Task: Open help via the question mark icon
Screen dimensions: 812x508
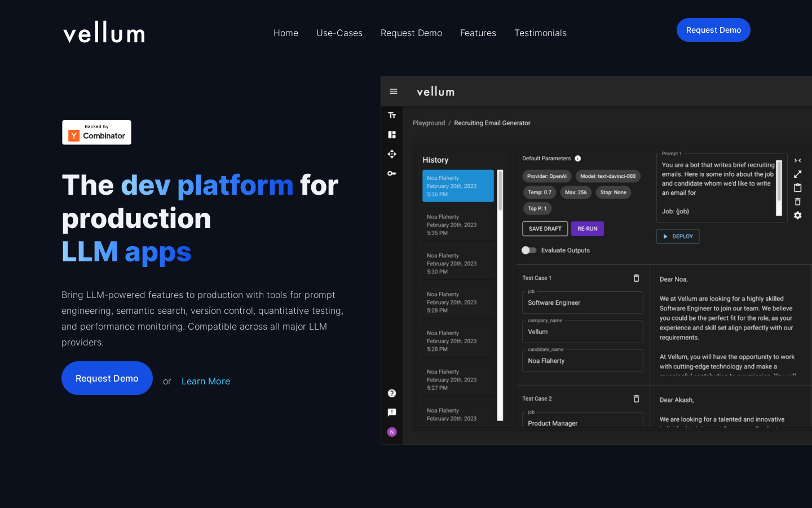Action: tap(392, 393)
